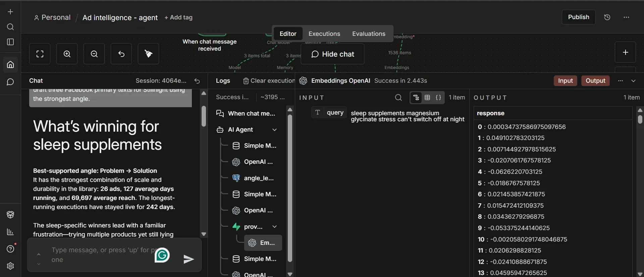This screenshot has height=277, width=644.
Task: Switch to the Editor tab
Action: (288, 34)
